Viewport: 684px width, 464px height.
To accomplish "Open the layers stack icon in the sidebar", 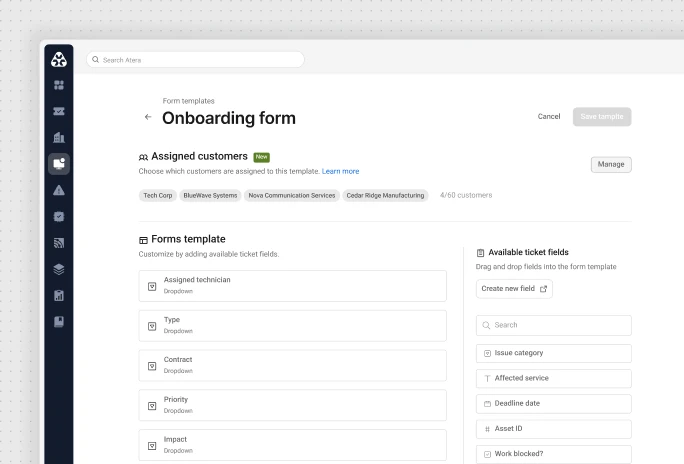I will click(59, 269).
